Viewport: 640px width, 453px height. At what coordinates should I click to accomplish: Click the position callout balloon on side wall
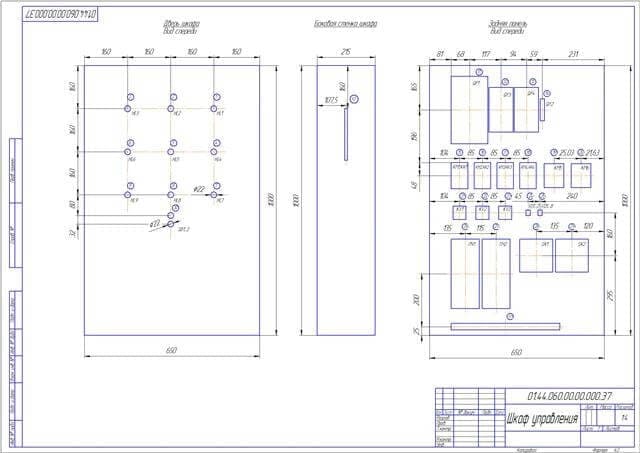tap(355, 99)
